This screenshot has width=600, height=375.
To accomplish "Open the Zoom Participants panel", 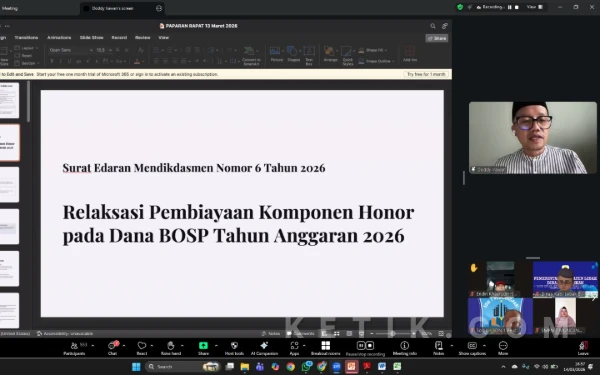I will click(74, 348).
